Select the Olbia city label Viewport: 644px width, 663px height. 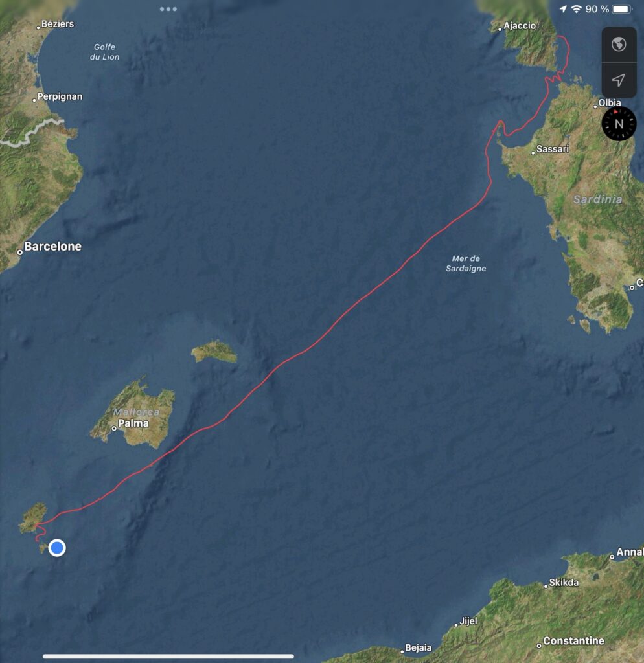tap(609, 103)
